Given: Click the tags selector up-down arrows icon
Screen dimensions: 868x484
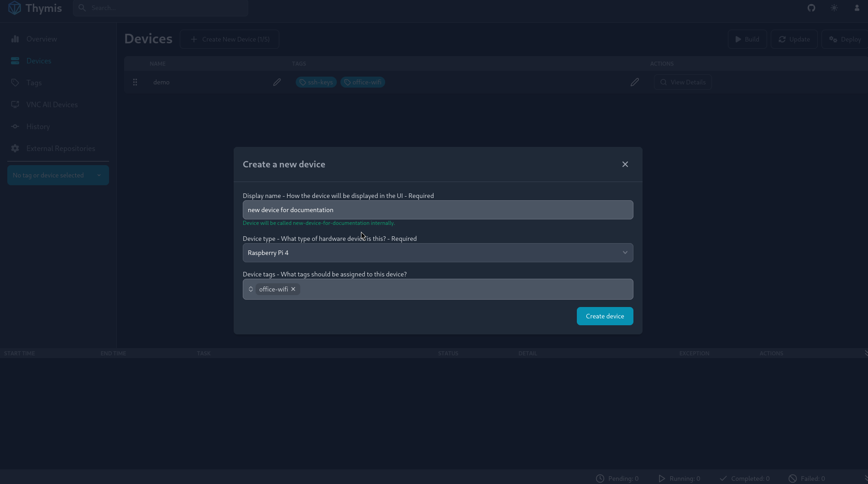Looking at the screenshot, I should 251,289.
